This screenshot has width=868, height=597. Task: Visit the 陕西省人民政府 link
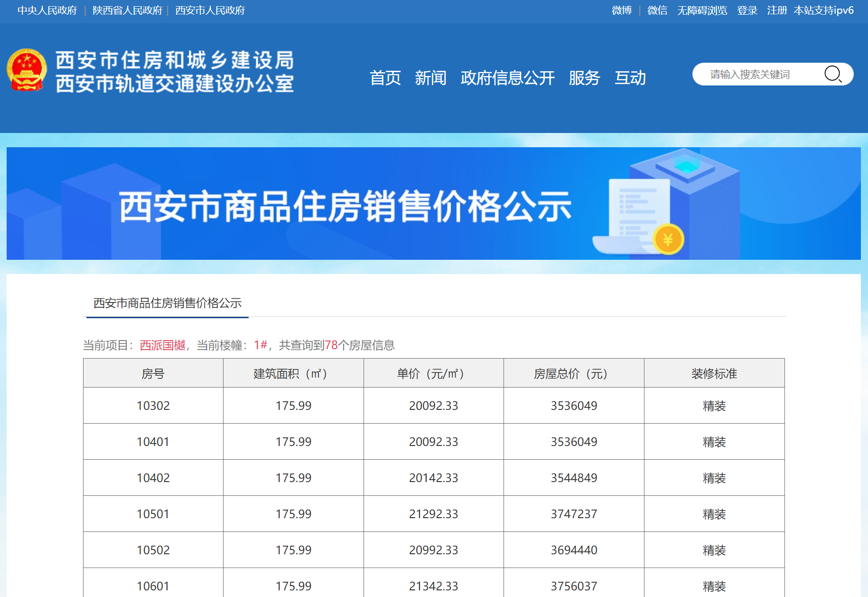(x=127, y=10)
